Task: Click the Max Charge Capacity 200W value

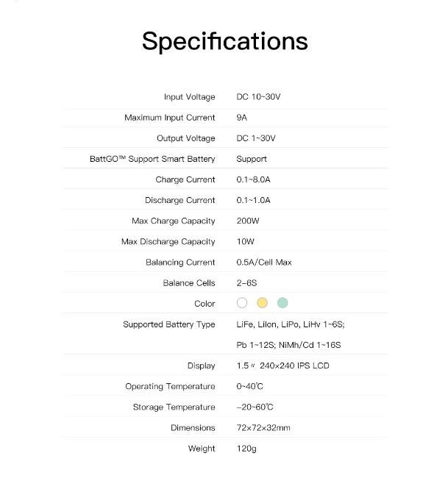Action: pyautogui.click(x=248, y=221)
